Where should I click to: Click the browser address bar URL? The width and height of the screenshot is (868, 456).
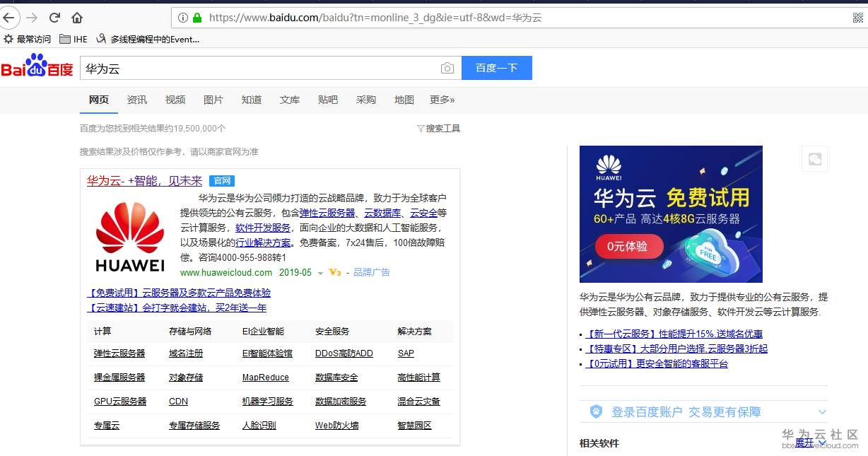(375, 18)
